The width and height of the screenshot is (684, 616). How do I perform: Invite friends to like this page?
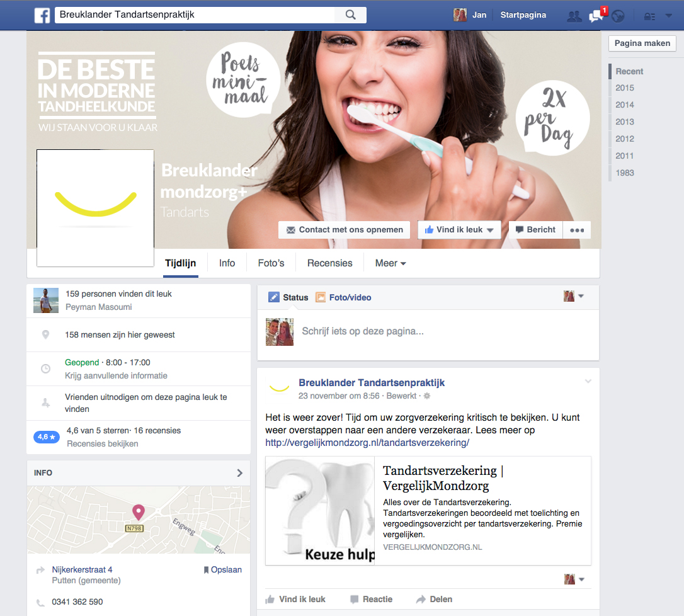tap(145, 403)
